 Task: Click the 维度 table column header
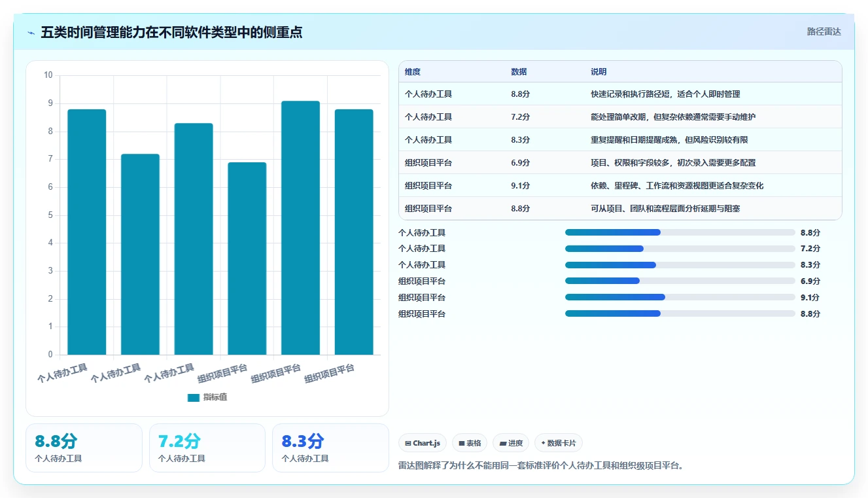(x=413, y=72)
